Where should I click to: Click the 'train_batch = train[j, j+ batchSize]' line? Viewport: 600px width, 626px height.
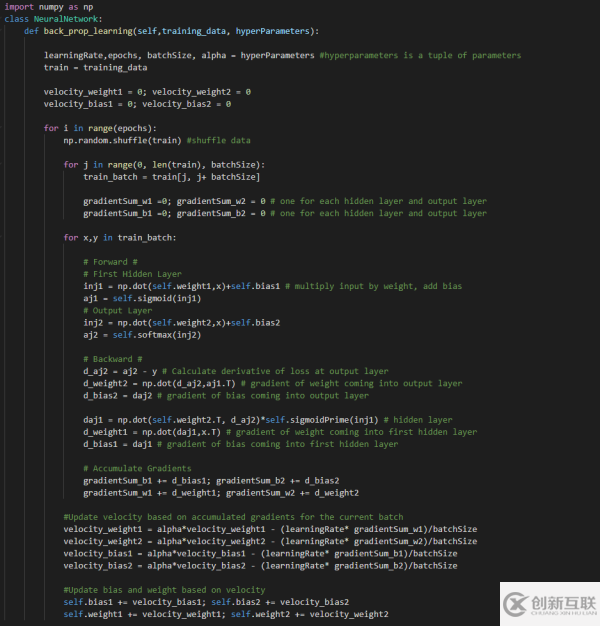(172, 177)
